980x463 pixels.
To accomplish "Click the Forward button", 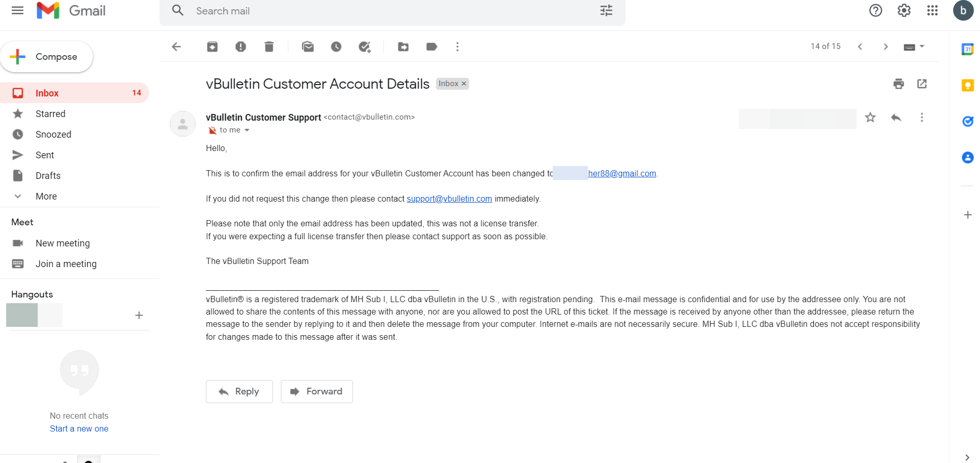I will click(316, 391).
